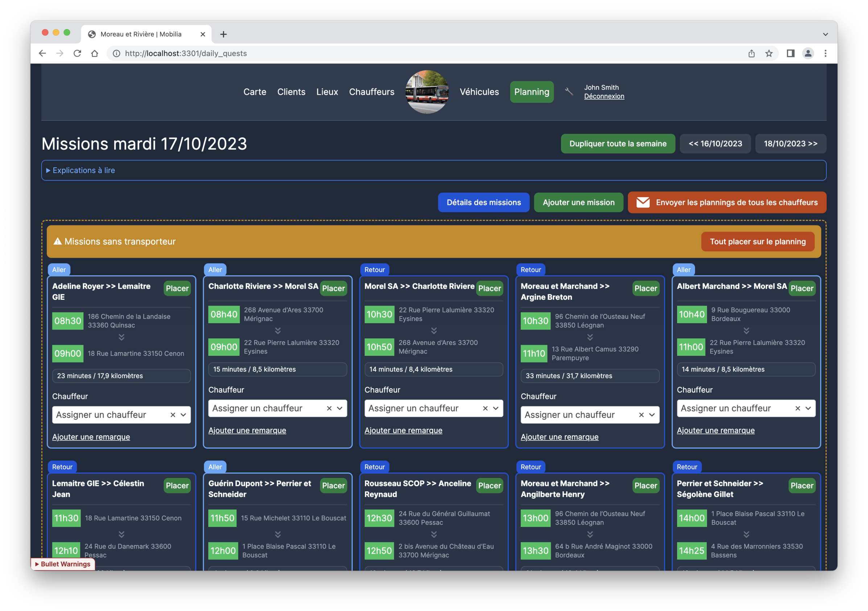Send plannings to all chauffeurs
Image resolution: width=868 pixels, height=611 pixels.
727,202
